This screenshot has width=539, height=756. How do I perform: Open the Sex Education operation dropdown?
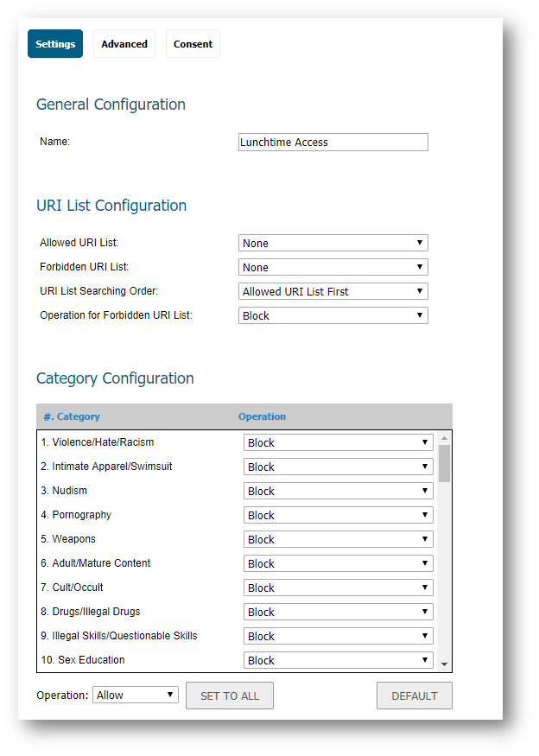tap(338, 660)
